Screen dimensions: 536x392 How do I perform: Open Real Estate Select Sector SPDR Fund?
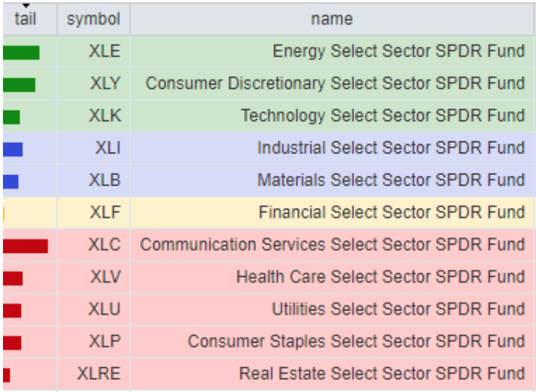click(x=382, y=373)
